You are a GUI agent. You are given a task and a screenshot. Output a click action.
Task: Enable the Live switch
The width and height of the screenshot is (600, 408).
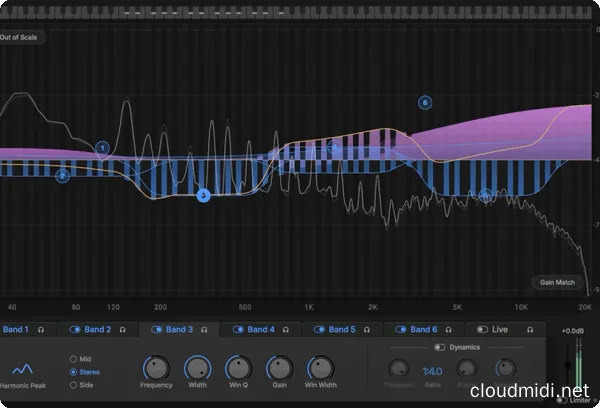coord(482,330)
